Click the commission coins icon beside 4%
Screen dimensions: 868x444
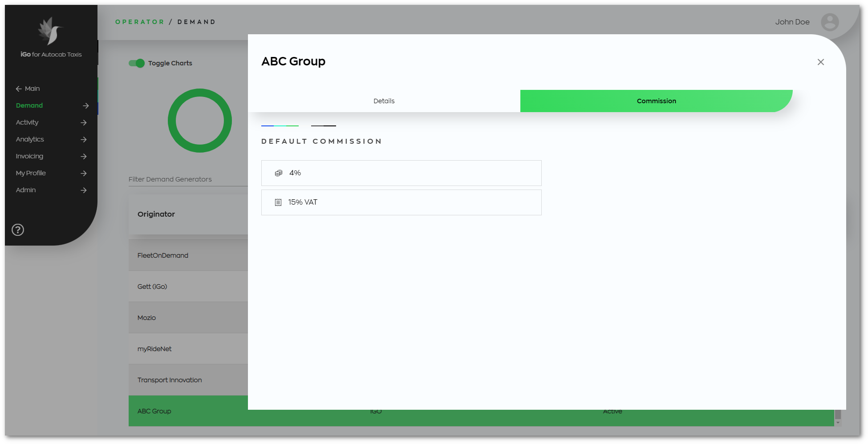point(279,173)
